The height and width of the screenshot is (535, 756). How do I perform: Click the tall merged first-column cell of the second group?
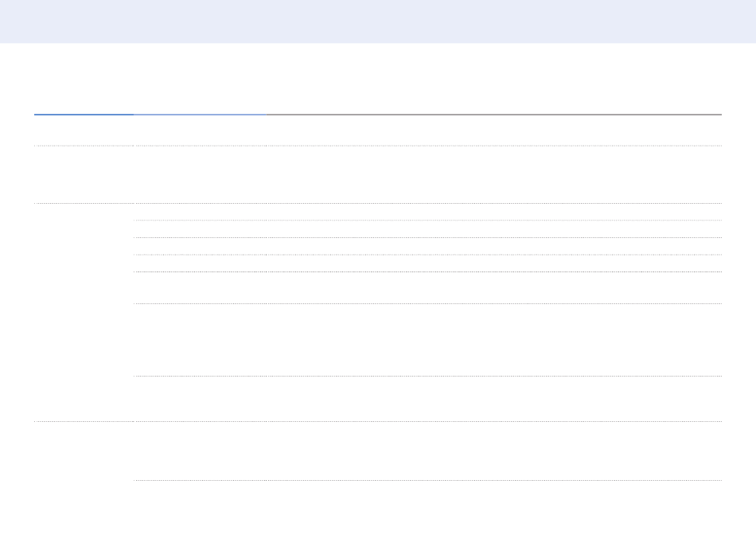pyautogui.click(x=84, y=313)
